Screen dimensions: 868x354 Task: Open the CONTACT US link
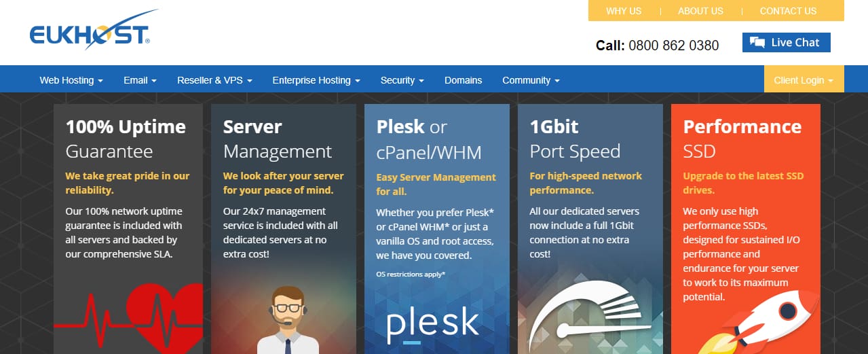788,11
